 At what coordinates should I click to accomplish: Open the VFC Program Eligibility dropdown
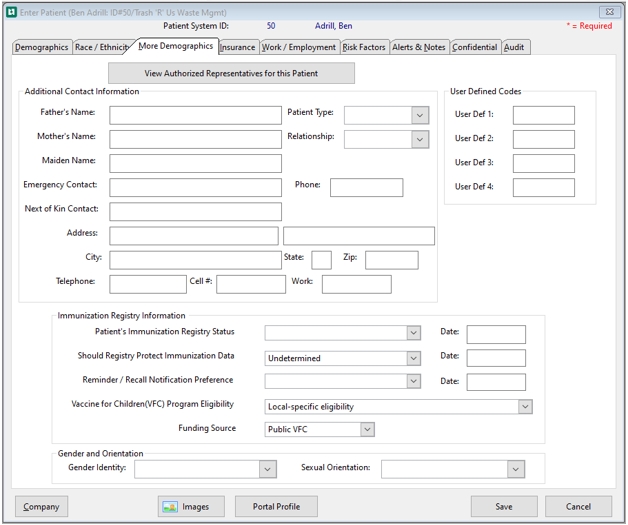point(525,406)
